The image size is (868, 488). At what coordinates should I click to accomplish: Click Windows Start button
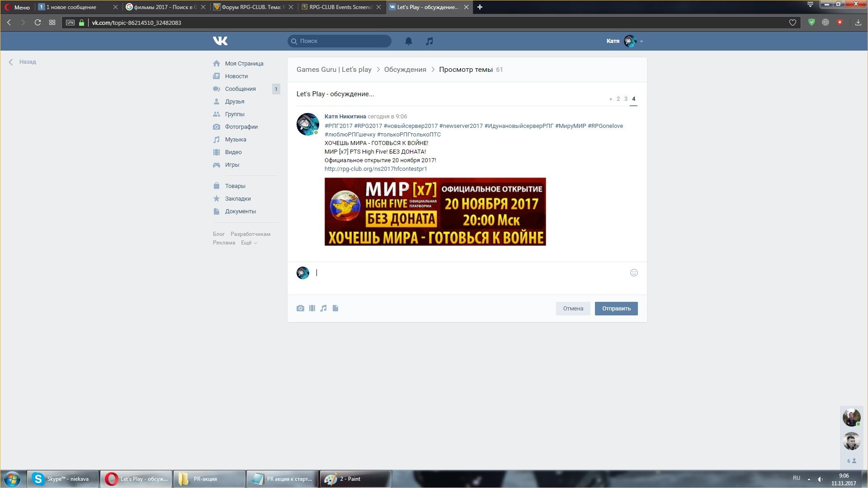12,479
